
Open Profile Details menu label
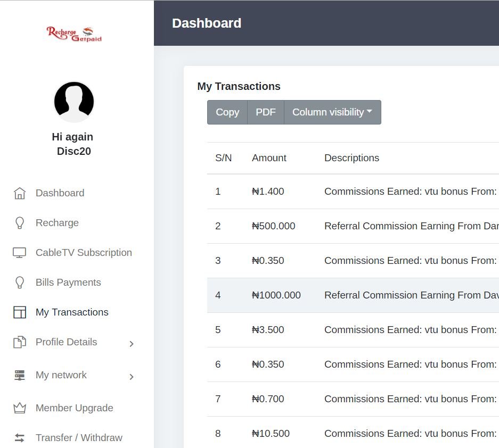(x=66, y=342)
